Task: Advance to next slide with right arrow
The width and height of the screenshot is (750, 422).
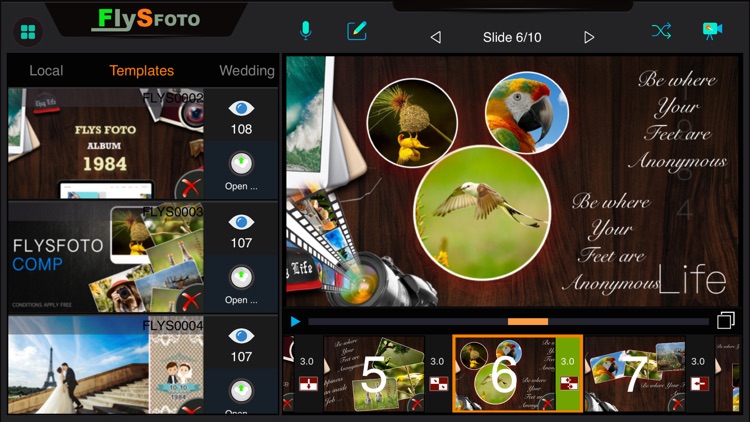Action: (589, 37)
